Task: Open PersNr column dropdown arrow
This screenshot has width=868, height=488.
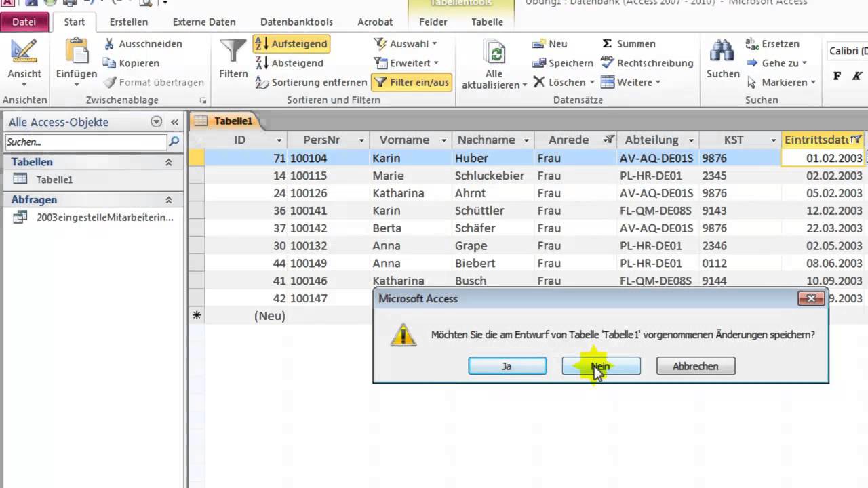Action: click(x=361, y=140)
